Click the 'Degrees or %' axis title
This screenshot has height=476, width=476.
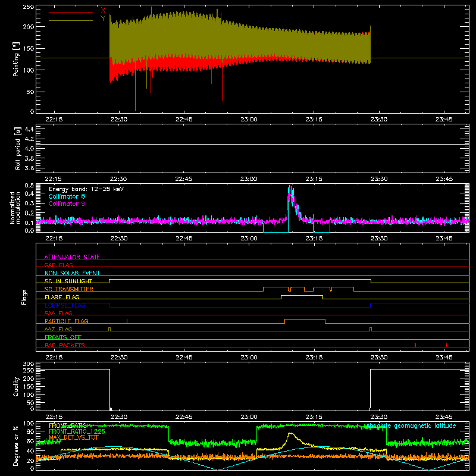[16, 446]
